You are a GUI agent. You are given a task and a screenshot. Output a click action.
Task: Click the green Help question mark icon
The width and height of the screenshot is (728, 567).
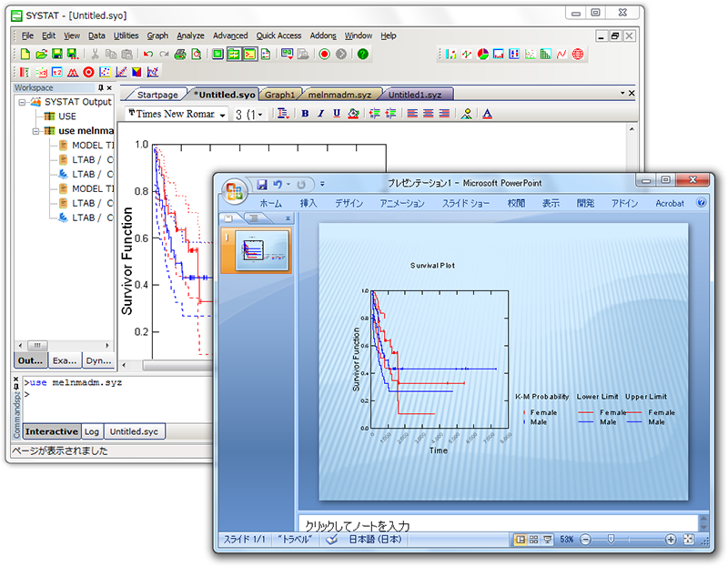tap(363, 55)
